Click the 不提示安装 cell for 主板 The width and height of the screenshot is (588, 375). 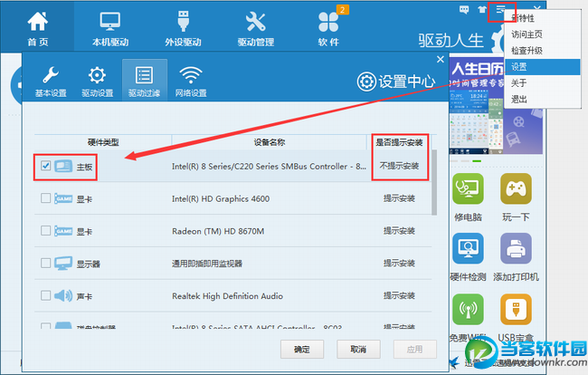pyautogui.click(x=399, y=166)
